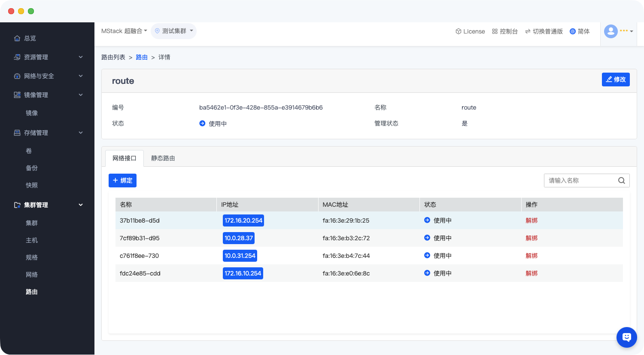Click the 绑定 bind button
The height and width of the screenshot is (355, 644).
pyautogui.click(x=122, y=181)
